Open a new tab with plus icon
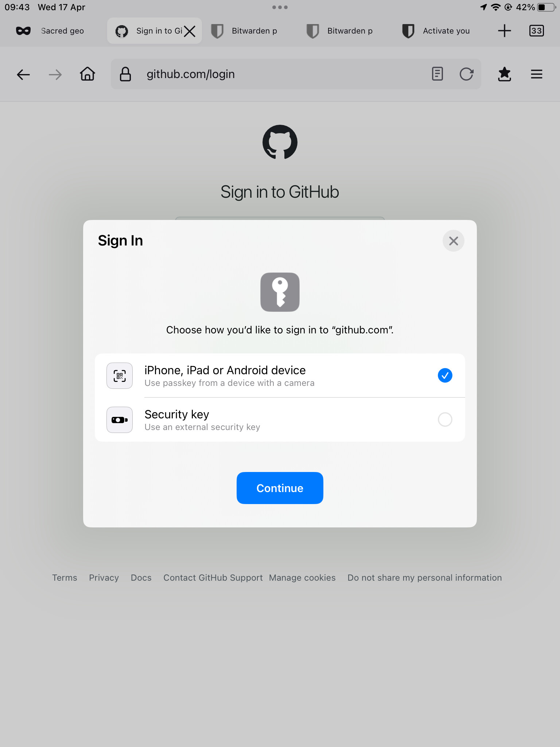Viewport: 560px width, 747px height. coord(504,31)
